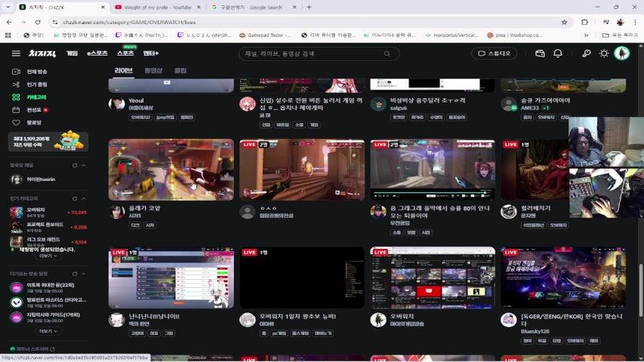Open the 프로젝트 좀보이드 category
644x362 pixels.
[x=48, y=227]
